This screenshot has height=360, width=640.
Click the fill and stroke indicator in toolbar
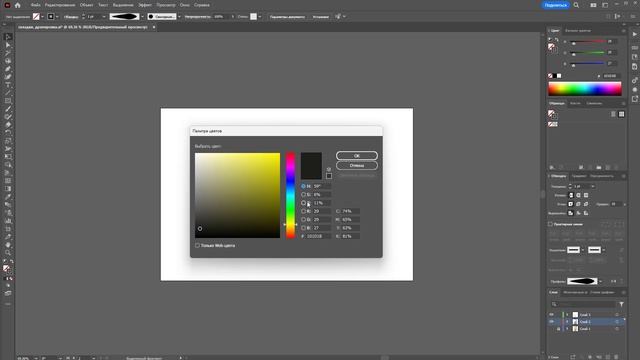coord(7,269)
